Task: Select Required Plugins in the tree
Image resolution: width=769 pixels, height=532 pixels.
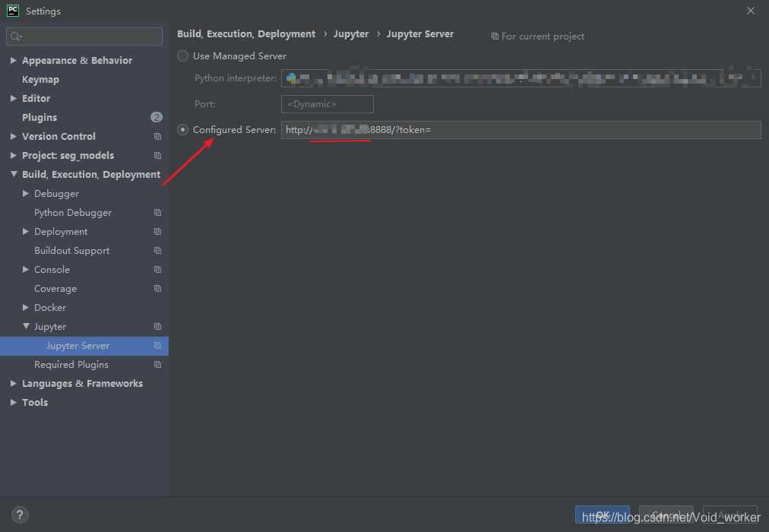Action: click(x=71, y=365)
